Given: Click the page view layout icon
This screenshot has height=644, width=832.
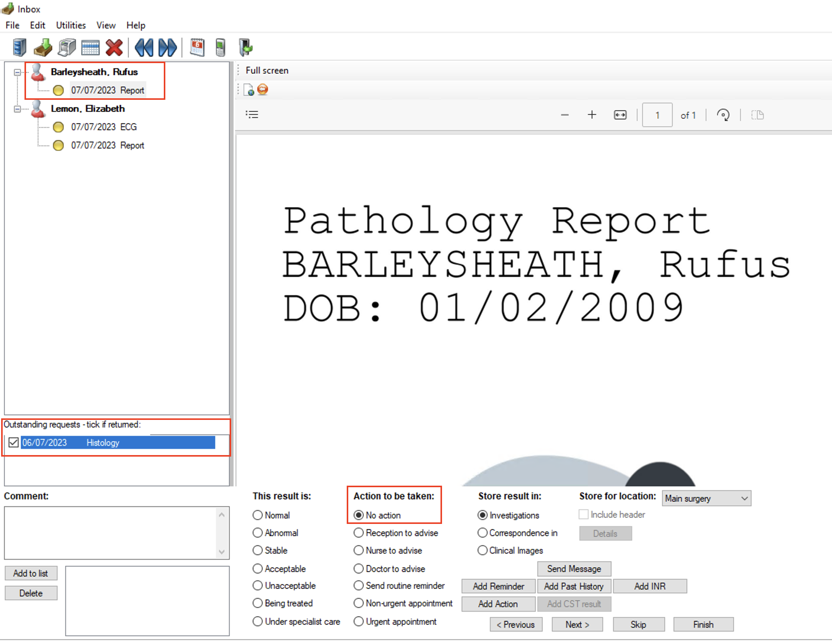Looking at the screenshot, I should 757,115.
